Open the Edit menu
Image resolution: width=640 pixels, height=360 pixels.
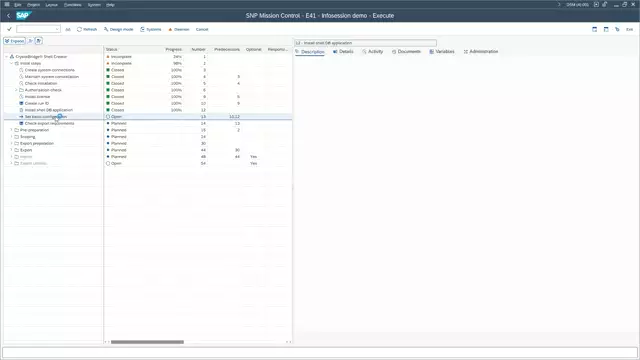click(18, 5)
